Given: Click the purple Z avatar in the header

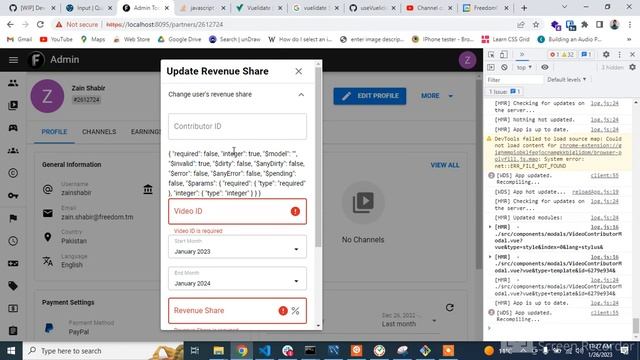Looking at the screenshot, I should (467, 60).
